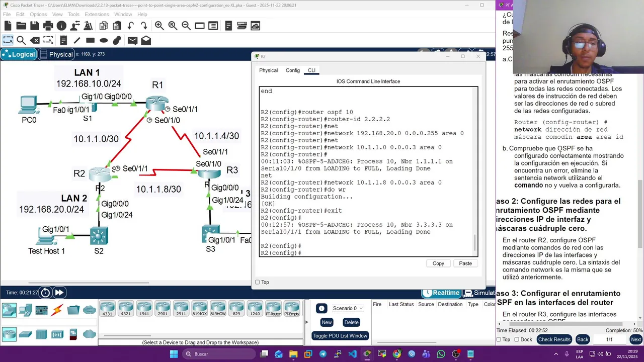Add a Simple PDU envelope
The height and width of the screenshot is (362, 644).
[132, 40]
